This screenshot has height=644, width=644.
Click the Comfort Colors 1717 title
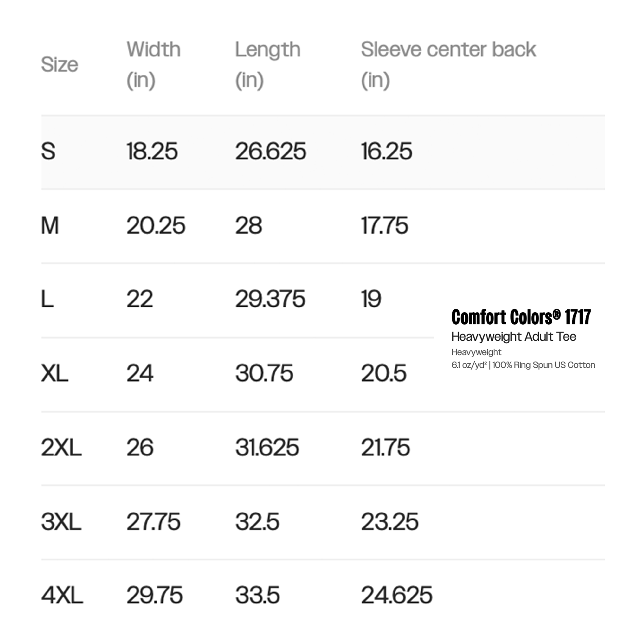[521, 317]
